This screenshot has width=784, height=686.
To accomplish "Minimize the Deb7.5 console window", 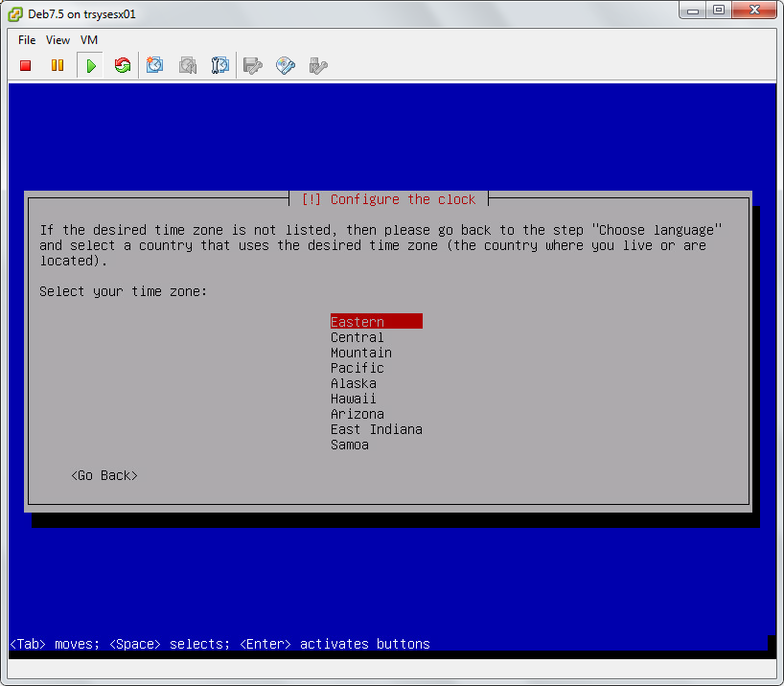I will click(693, 11).
